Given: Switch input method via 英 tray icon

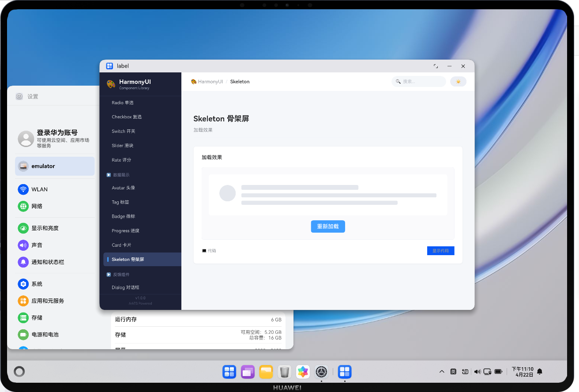Looking at the screenshot, I should click(453, 372).
